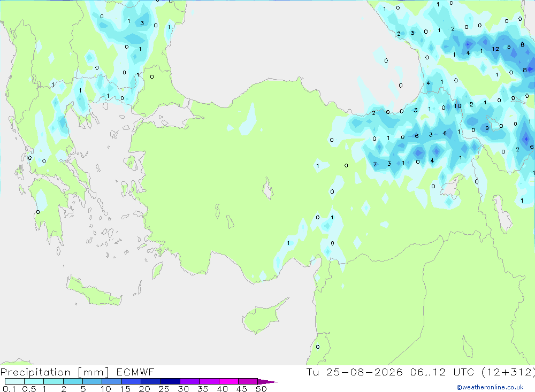
Task: Click the '06..12' time range text
Action: [x=428, y=372]
